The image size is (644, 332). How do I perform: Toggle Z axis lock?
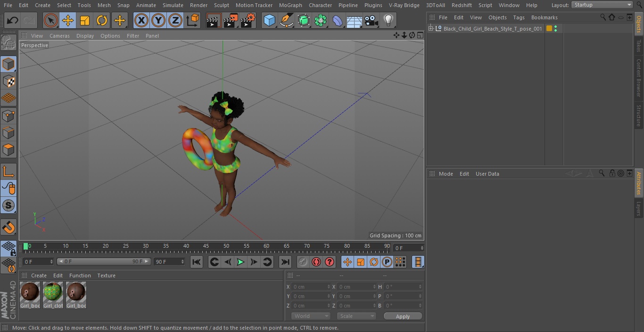[175, 20]
